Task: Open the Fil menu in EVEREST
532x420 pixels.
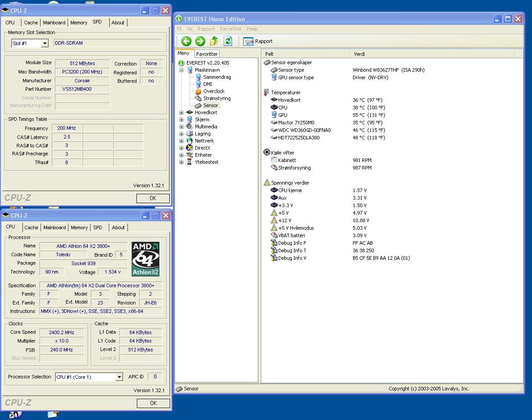Action: [x=179, y=29]
